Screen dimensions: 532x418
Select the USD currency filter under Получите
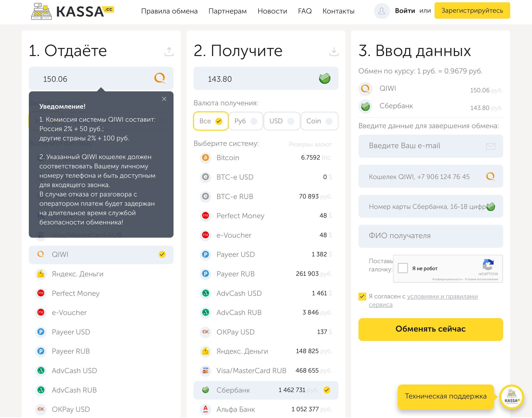tap(282, 121)
